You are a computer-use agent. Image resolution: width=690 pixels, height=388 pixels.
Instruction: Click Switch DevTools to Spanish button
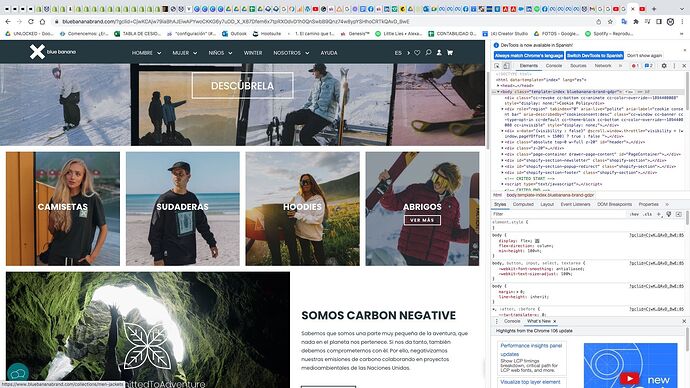pos(595,55)
